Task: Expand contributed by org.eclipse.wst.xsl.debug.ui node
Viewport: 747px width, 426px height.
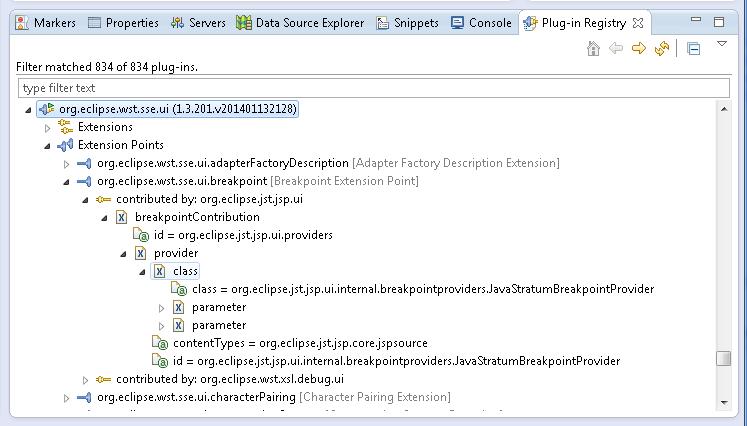Action: 85,380
